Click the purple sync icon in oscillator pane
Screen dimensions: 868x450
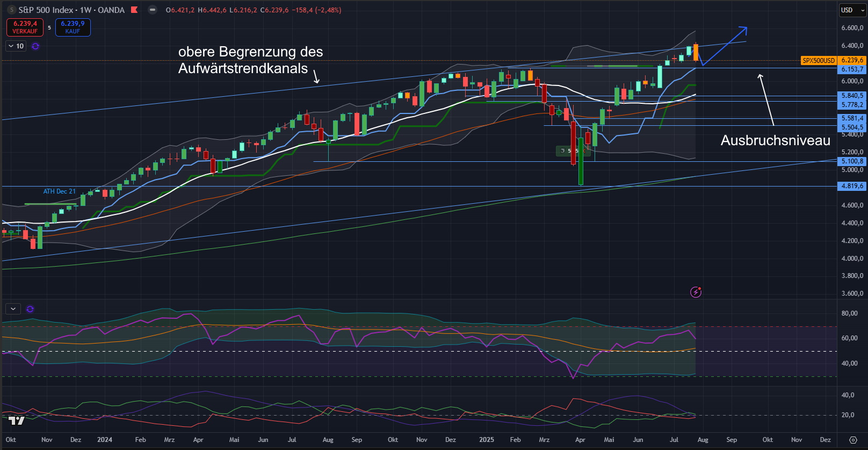point(30,309)
